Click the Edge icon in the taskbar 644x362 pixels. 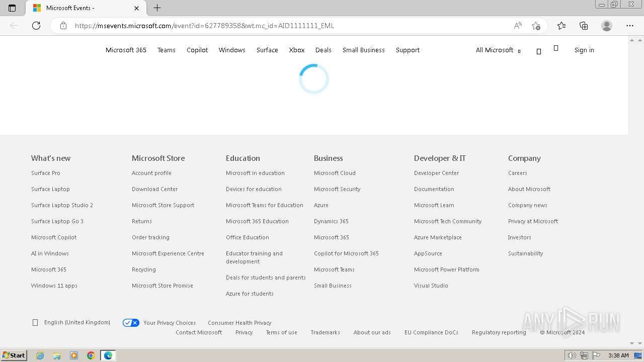click(x=108, y=355)
